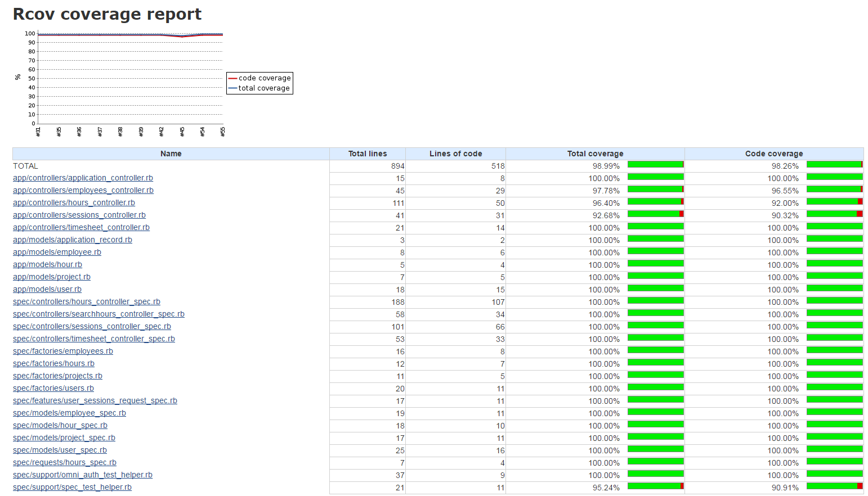Click hours_controller.rb code coverage bar
868x496 pixels.
[x=835, y=202]
